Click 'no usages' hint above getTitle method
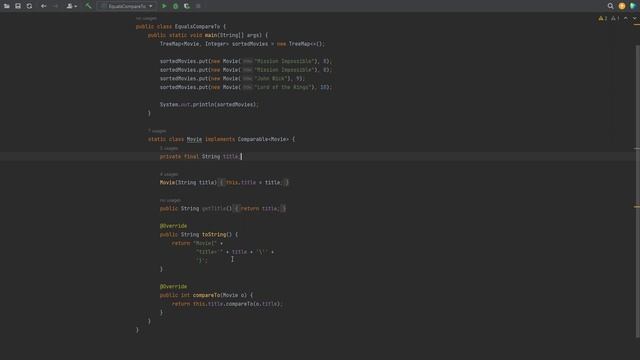 pos(170,200)
